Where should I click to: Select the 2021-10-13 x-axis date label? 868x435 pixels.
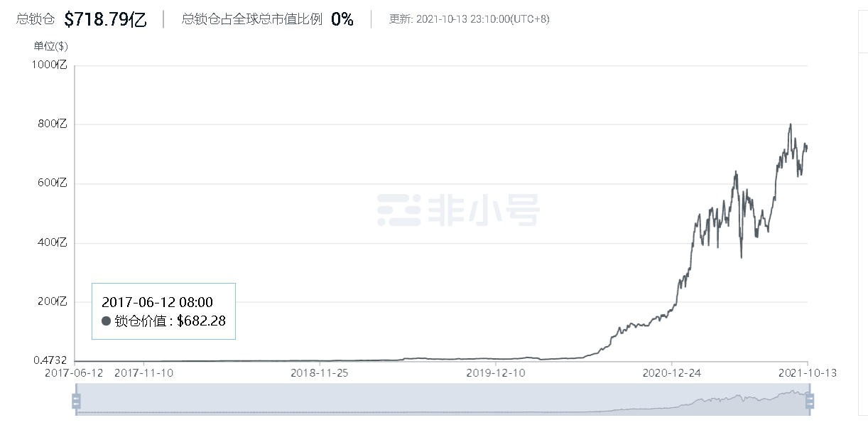tap(806, 372)
